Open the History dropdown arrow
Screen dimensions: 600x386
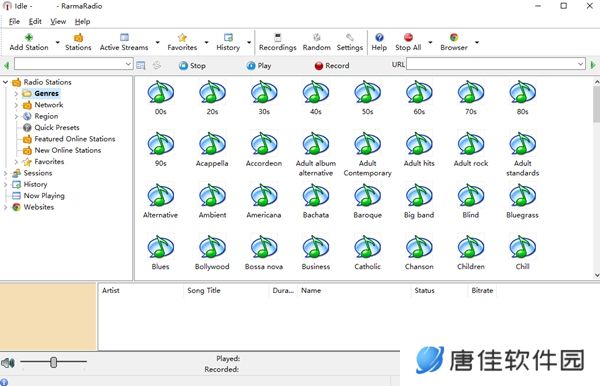coord(249,42)
